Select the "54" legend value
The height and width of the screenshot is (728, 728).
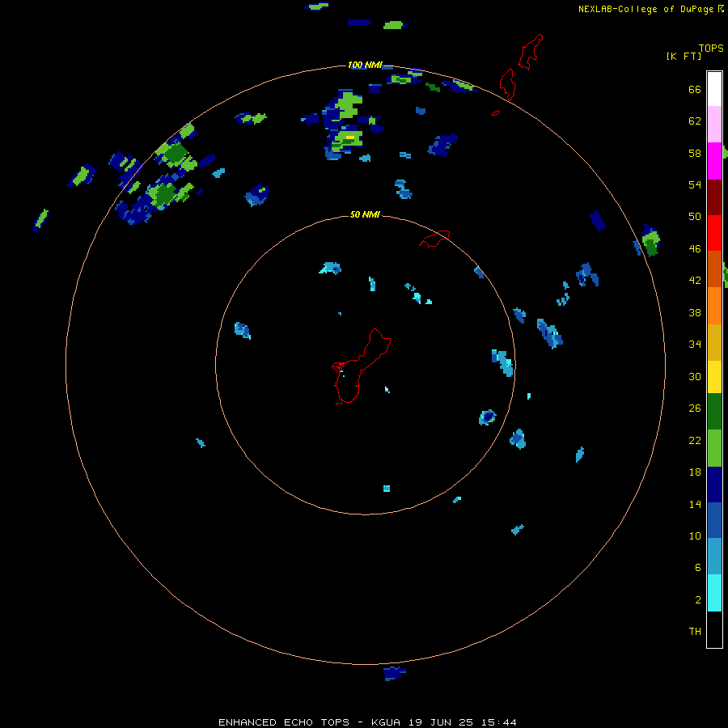tap(695, 184)
